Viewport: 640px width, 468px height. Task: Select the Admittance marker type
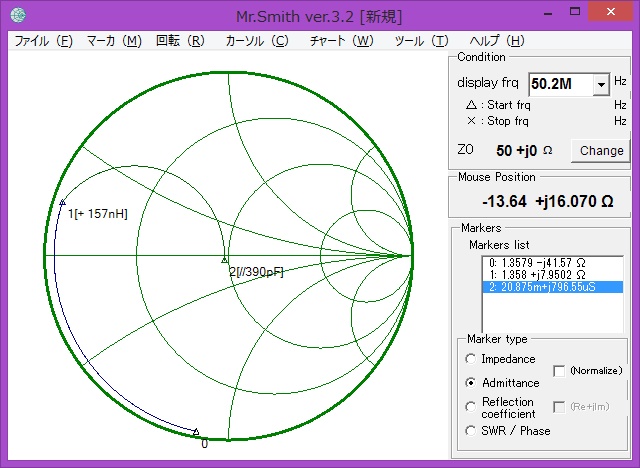(470, 383)
